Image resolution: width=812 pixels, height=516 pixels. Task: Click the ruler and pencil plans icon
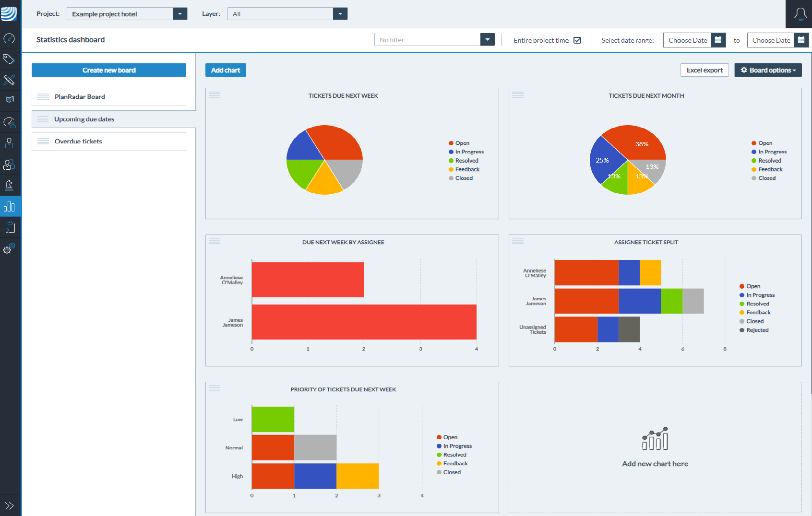tap(9, 80)
